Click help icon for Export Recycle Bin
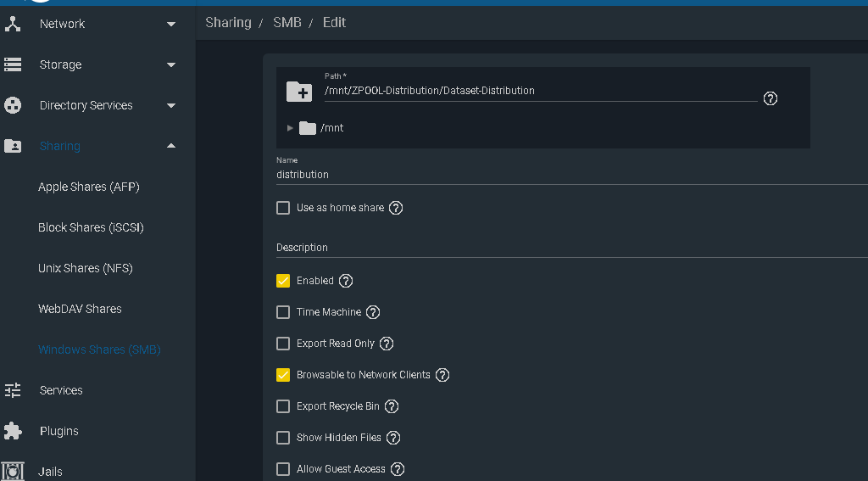 tap(392, 406)
